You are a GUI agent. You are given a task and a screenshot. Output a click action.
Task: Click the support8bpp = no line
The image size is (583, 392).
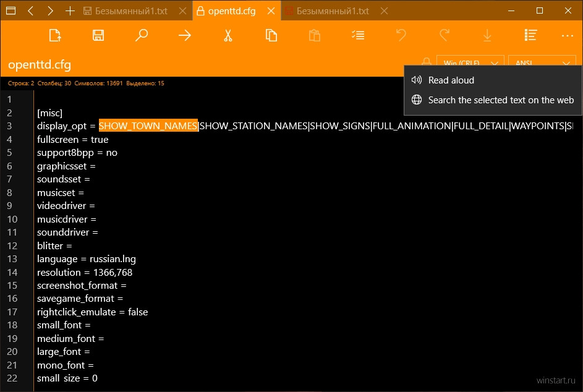(77, 153)
